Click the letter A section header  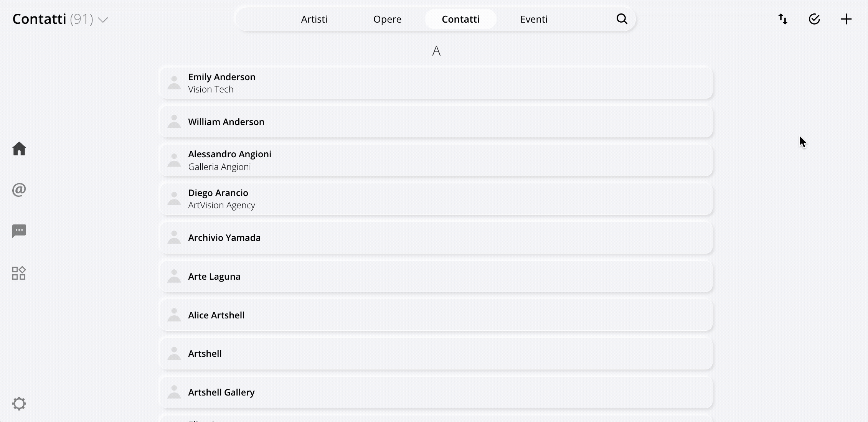[x=436, y=50]
